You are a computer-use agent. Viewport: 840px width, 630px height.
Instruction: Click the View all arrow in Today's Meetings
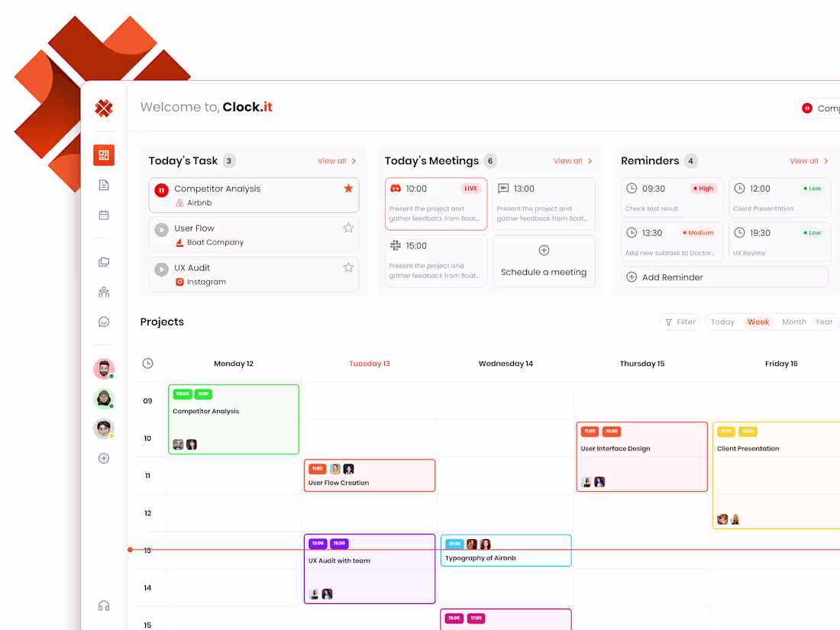pyautogui.click(x=590, y=160)
